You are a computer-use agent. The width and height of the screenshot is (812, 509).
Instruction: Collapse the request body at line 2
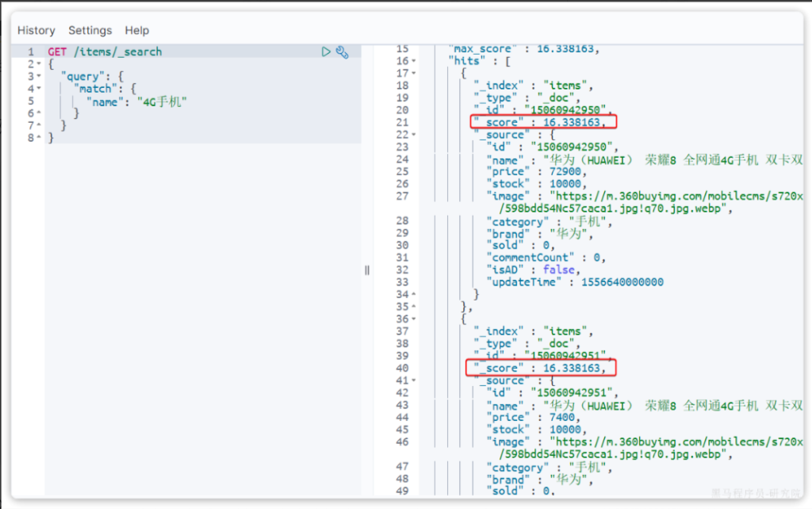[39, 64]
